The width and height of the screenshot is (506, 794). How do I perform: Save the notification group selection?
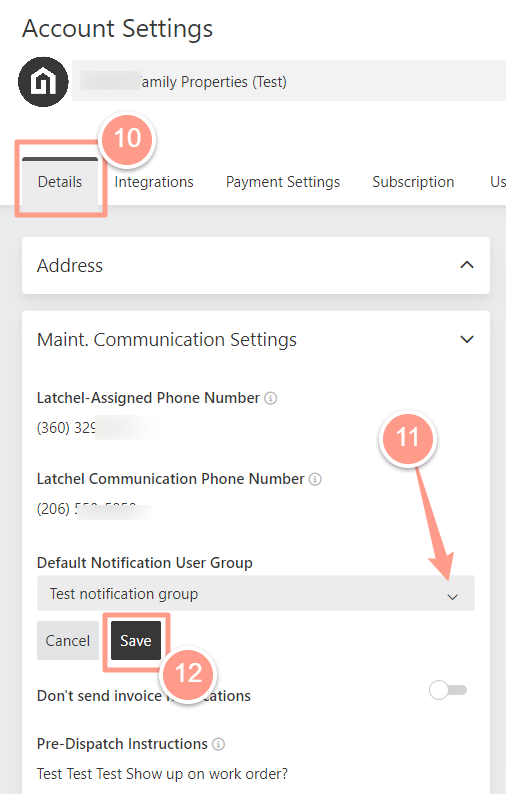136,641
